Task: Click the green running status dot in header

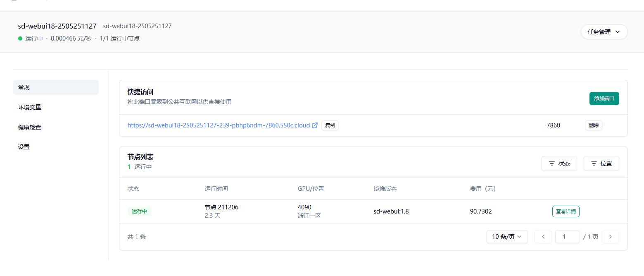Action: (x=20, y=38)
